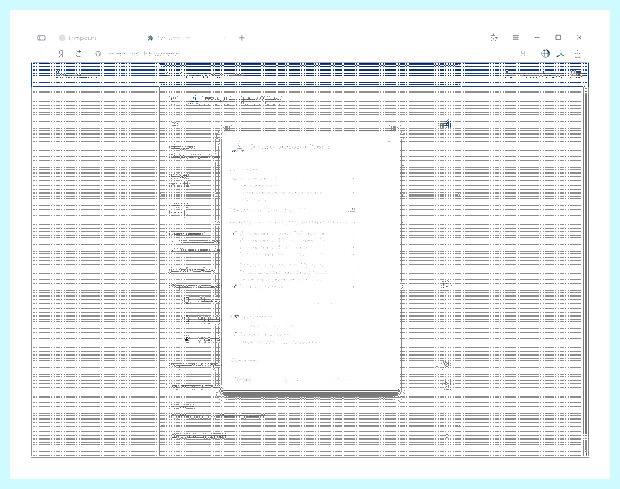Open a new browser tab with plus
Screen dimensions: 620x489
tap(242, 38)
